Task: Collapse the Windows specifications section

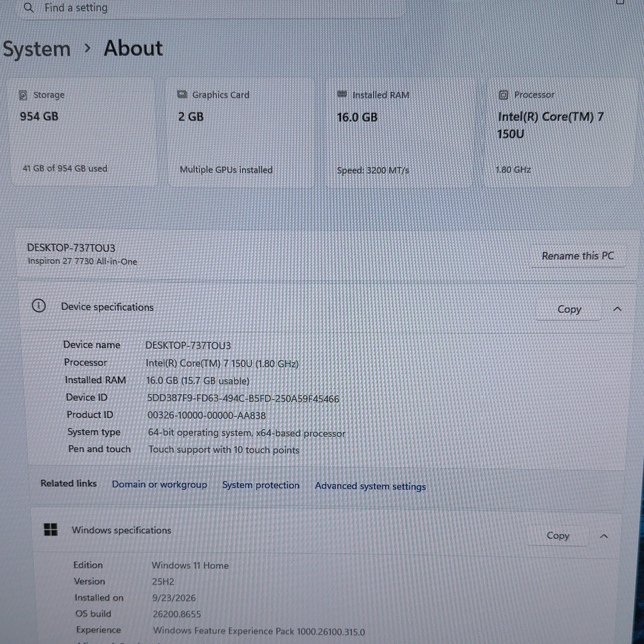Action: [x=604, y=536]
